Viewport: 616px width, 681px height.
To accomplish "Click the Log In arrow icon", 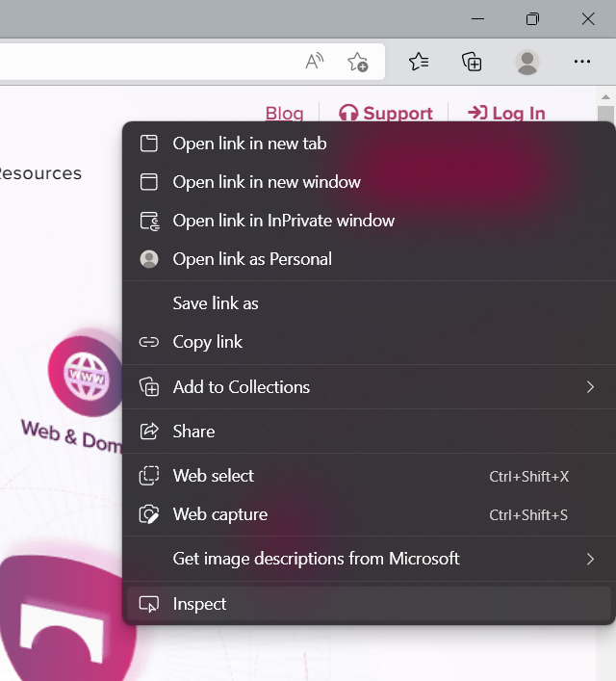I will pos(477,113).
